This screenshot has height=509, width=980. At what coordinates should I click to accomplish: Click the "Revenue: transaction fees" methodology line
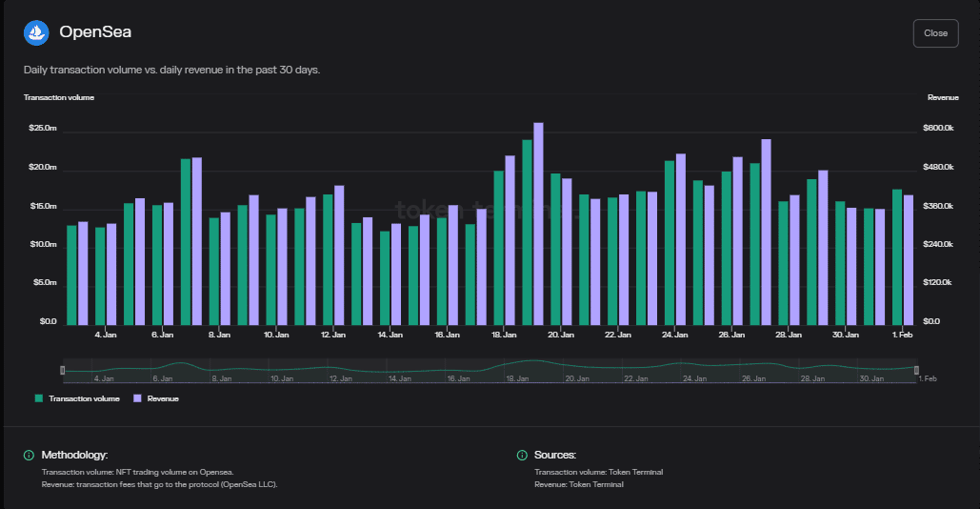159,484
